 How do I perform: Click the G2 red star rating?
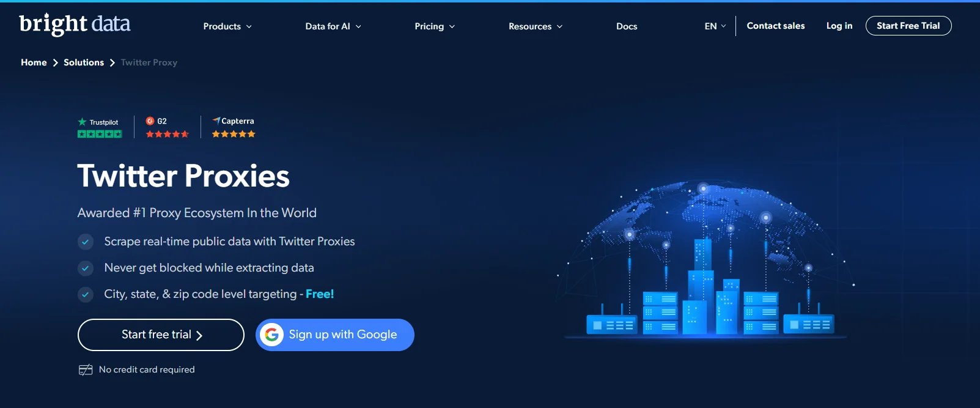168,134
